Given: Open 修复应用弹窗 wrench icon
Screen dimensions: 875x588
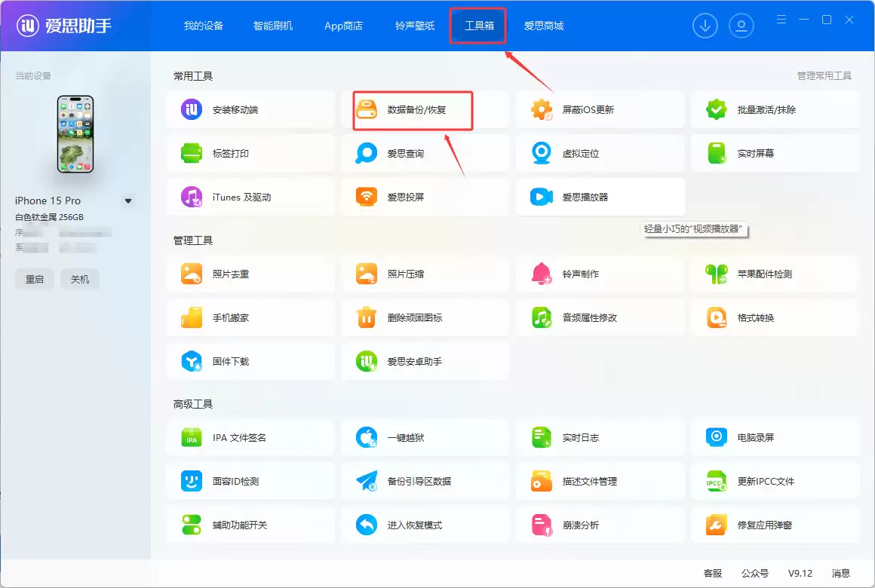Looking at the screenshot, I should click(x=717, y=525).
